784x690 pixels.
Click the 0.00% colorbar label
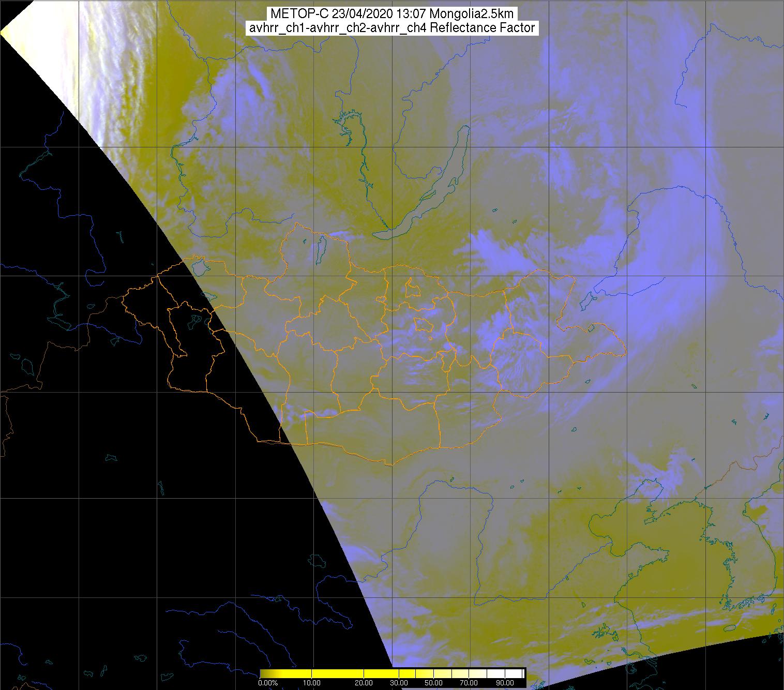269,683
